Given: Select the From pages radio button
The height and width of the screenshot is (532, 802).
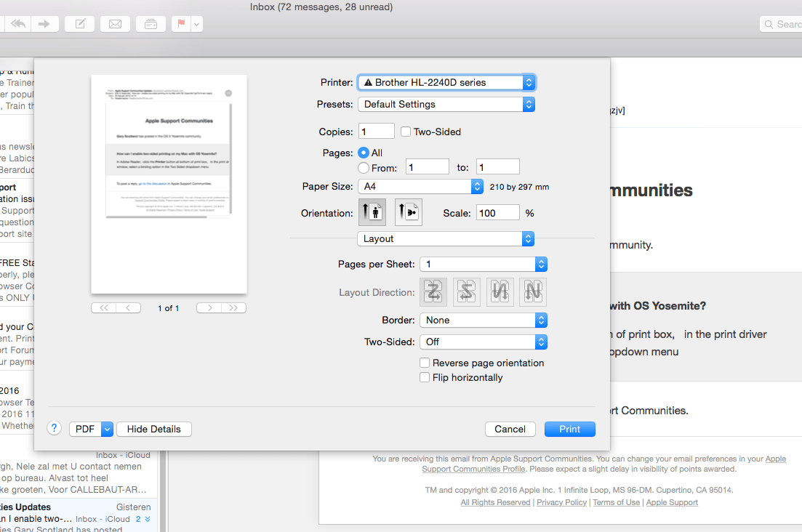Looking at the screenshot, I should pos(363,166).
